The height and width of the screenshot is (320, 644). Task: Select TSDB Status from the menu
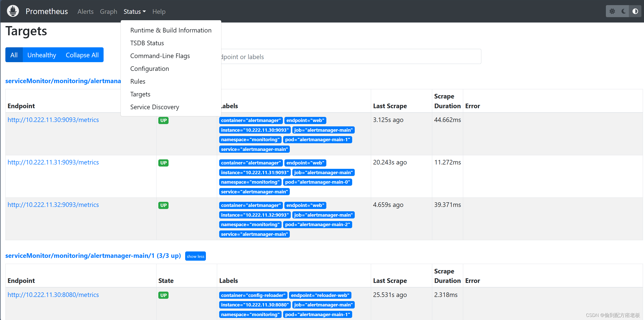(147, 43)
